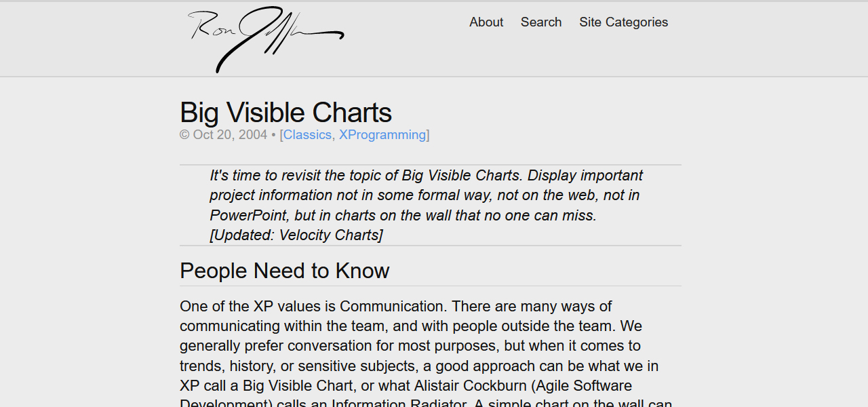868x407 pixels.
Task: Open the About page
Action: click(x=486, y=22)
